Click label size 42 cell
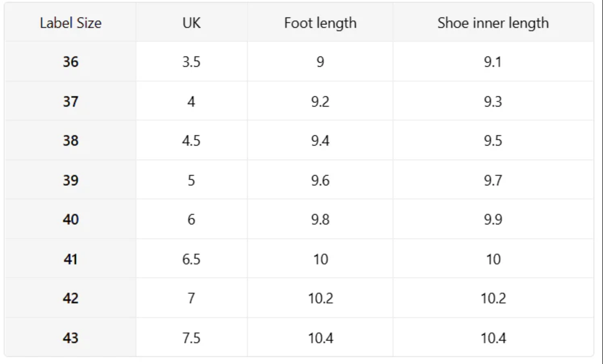 [x=70, y=298]
